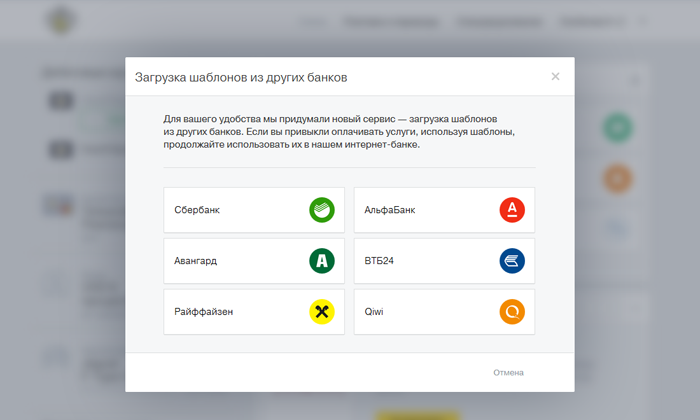Click the description paragraph starting Для вашего удобства

[x=339, y=132]
